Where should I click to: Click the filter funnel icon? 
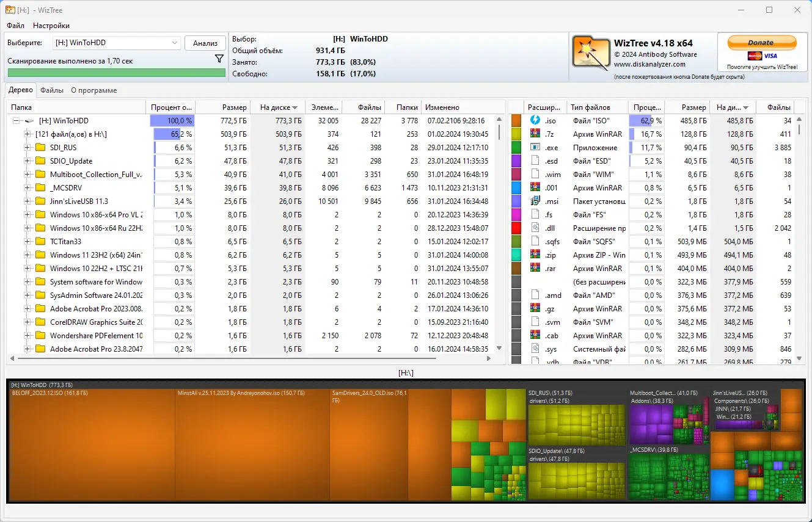(219, 59)
